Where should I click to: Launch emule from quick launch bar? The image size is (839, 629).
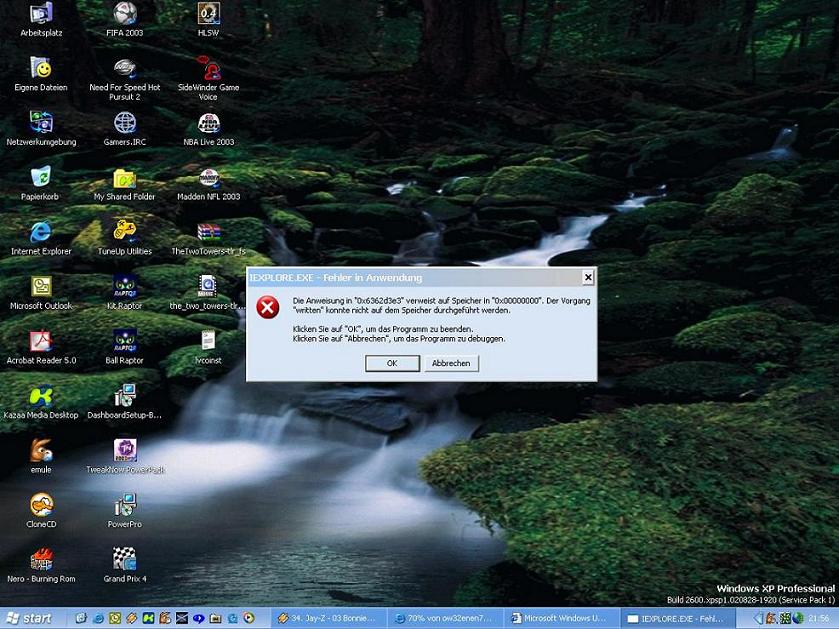(x=165, y=618)
